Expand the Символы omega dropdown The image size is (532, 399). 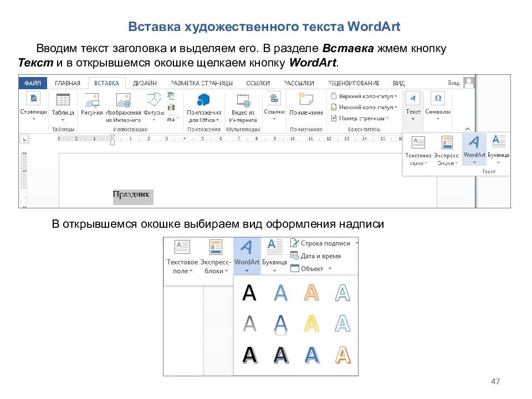pos(438,106)
